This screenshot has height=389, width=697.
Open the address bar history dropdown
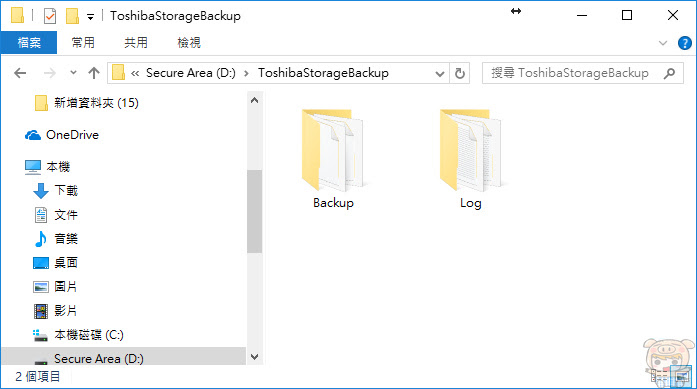pyautogui.click(x=440, y=73)
